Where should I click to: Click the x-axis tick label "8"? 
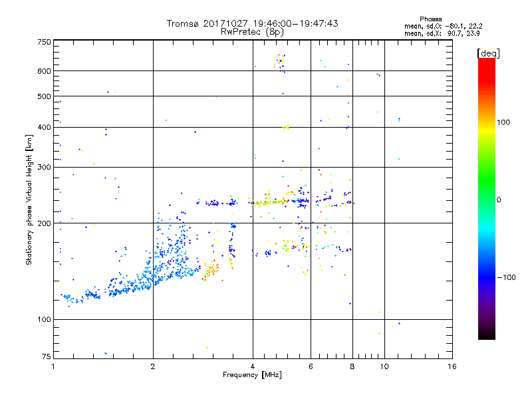(352, 366)
